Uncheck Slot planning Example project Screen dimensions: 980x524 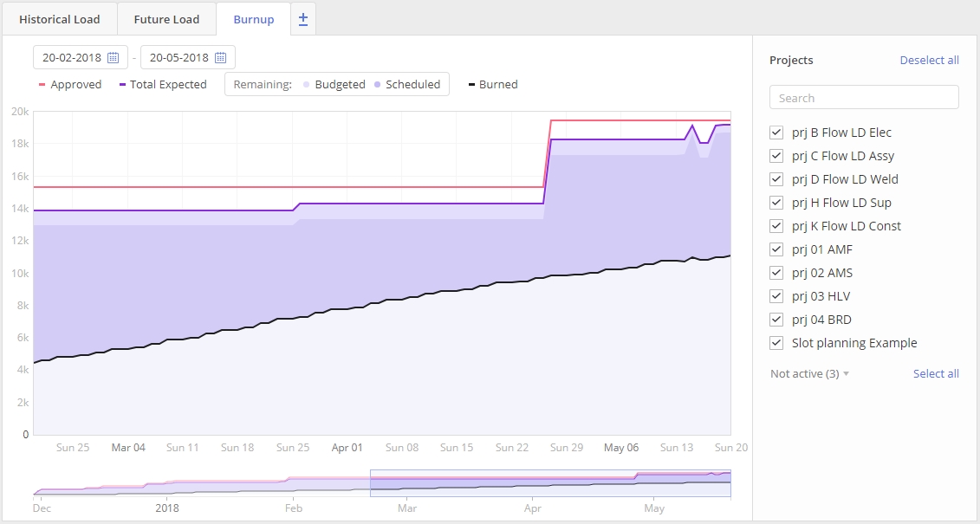(x=776, y=343)
